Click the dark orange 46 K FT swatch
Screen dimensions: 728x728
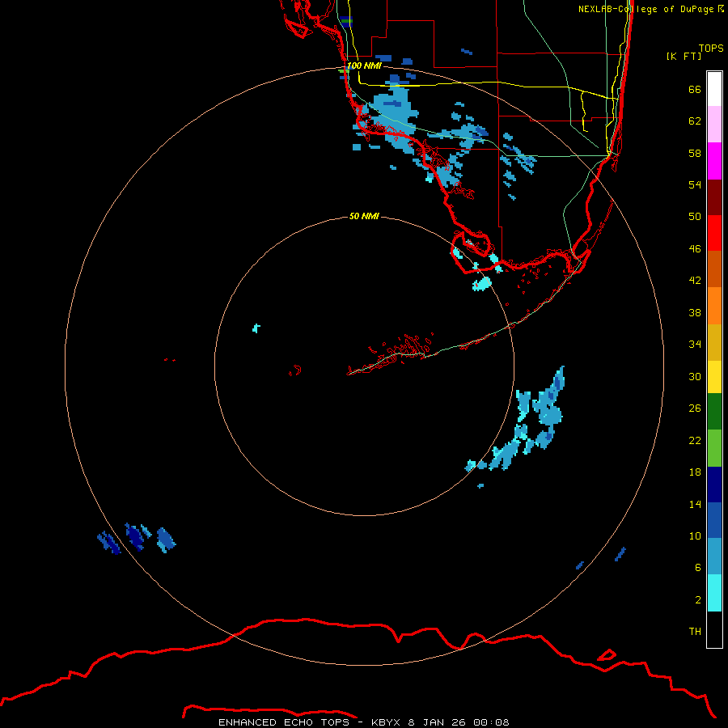(714, 269)
